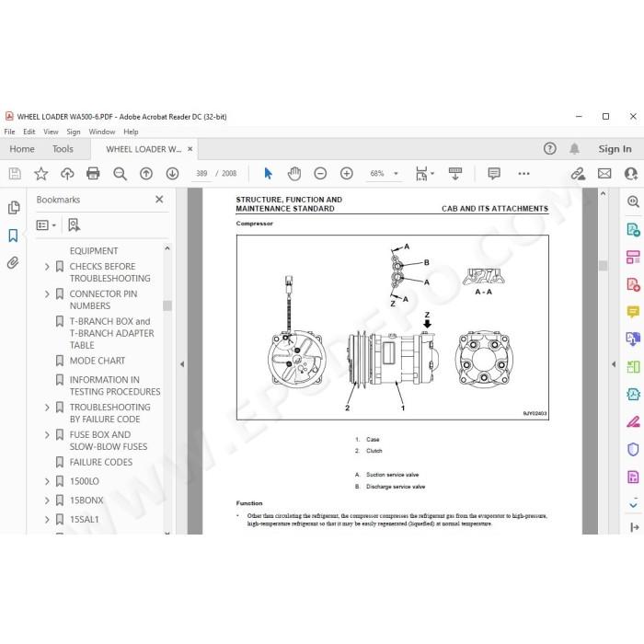Zoom out with minus button
The width and height of the screenshot is (644, 644).
coord(320,173)
